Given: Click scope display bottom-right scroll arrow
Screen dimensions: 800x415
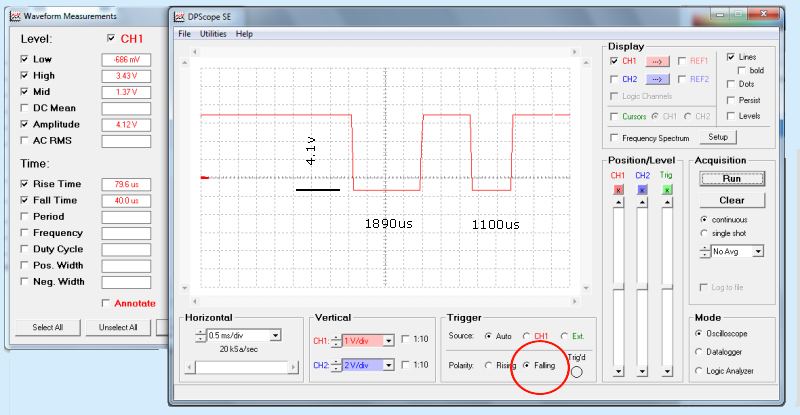Looking at the screenshot, I should [575, 302].
